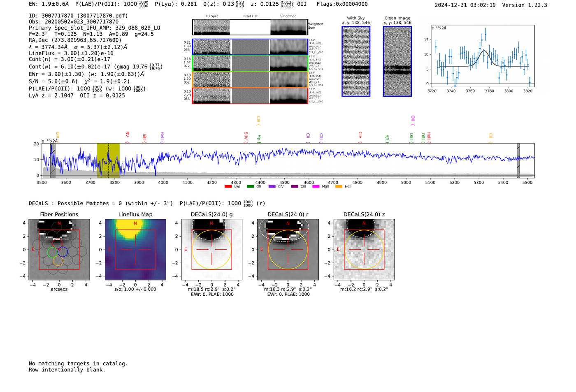Screen dimensions: 576x392
Task: Open the DECaLS(24.0) g image
Action: [211, 249]
